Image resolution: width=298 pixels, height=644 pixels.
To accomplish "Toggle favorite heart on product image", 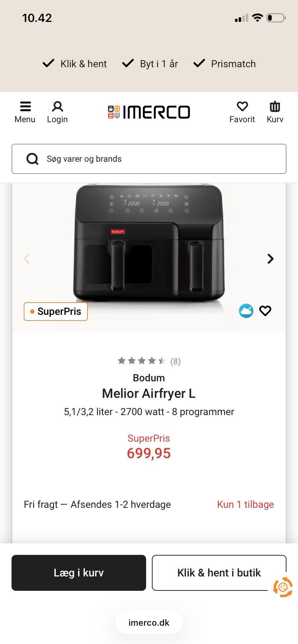I will pyautogui.click(x=265, y=311).
